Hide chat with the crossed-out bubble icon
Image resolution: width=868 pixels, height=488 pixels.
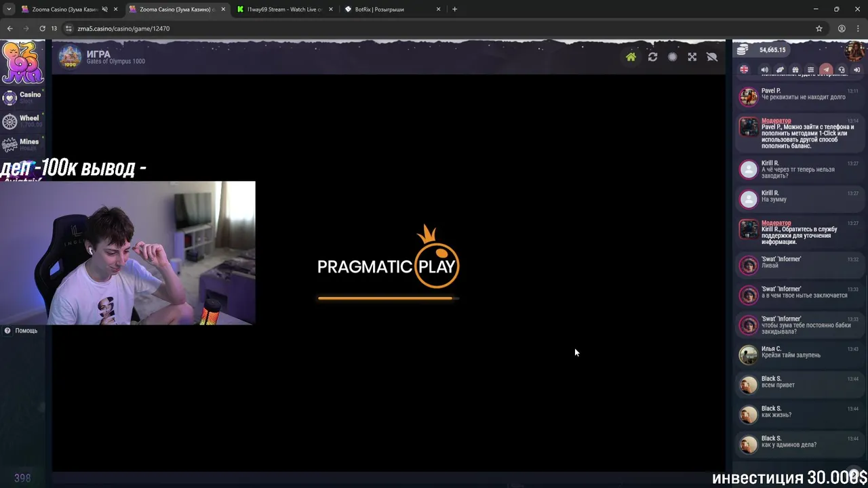[x=712, y=57]
